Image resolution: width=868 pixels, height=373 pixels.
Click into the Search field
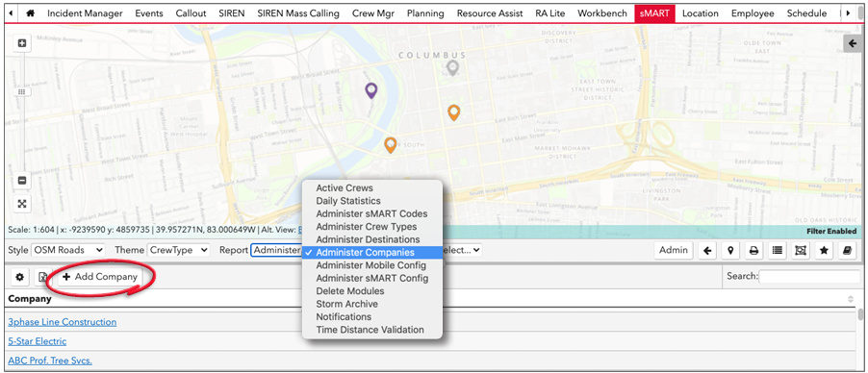coord(809,277)
